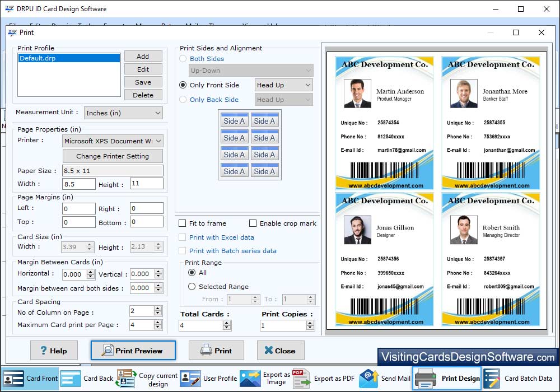Click the Print Design printer icon
Viewport: 560px width, 392px height.
tap(425, 379)
